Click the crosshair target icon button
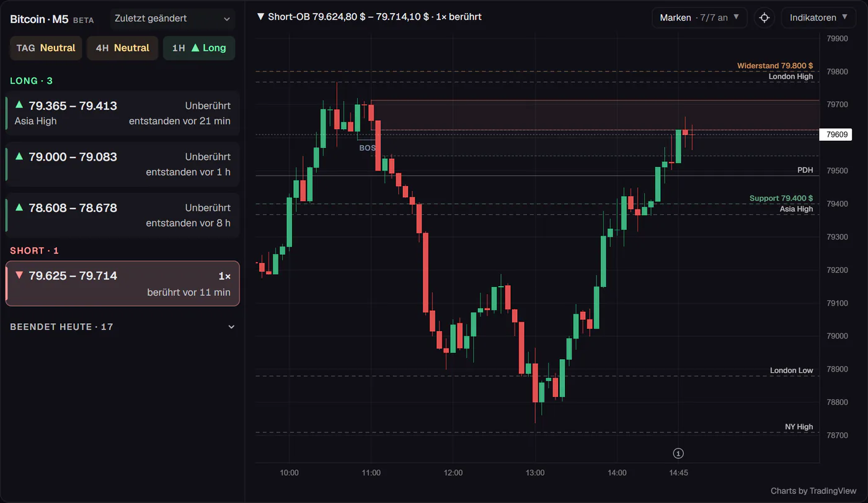Image resolution: width=868 pixels, height=503 pixels. tap(764, 18)
